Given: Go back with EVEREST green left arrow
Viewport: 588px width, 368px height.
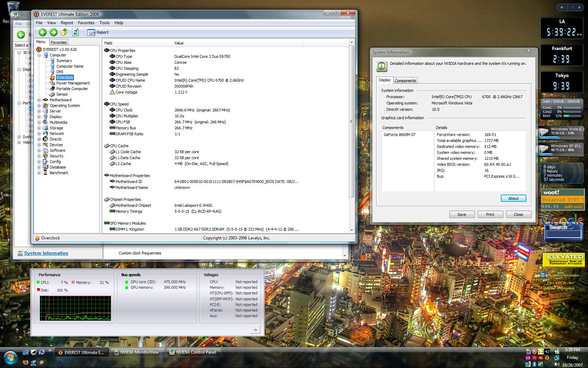Looking at the screenshot, I should click(42, 32).
